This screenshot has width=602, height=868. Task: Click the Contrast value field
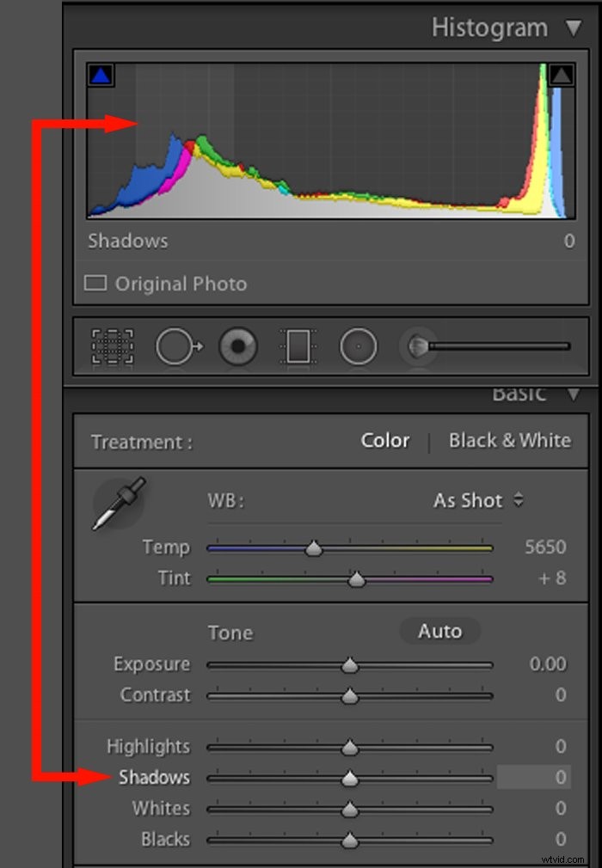pyautogui.click(x=561, y=694)
